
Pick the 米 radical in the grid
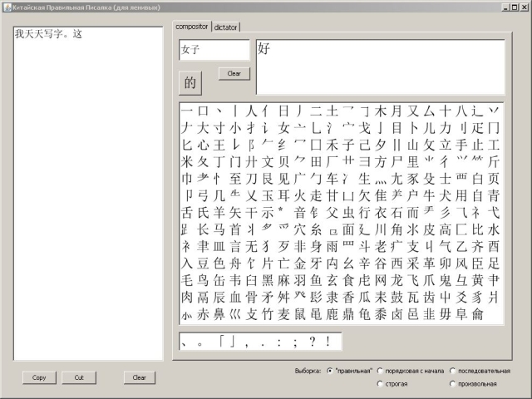[x=187, y=162]
